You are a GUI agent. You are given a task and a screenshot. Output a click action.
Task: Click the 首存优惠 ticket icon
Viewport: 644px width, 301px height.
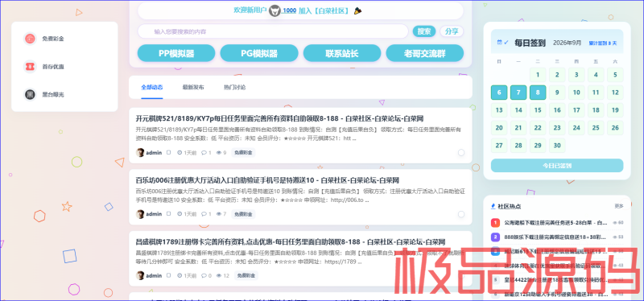coord(30,67)
